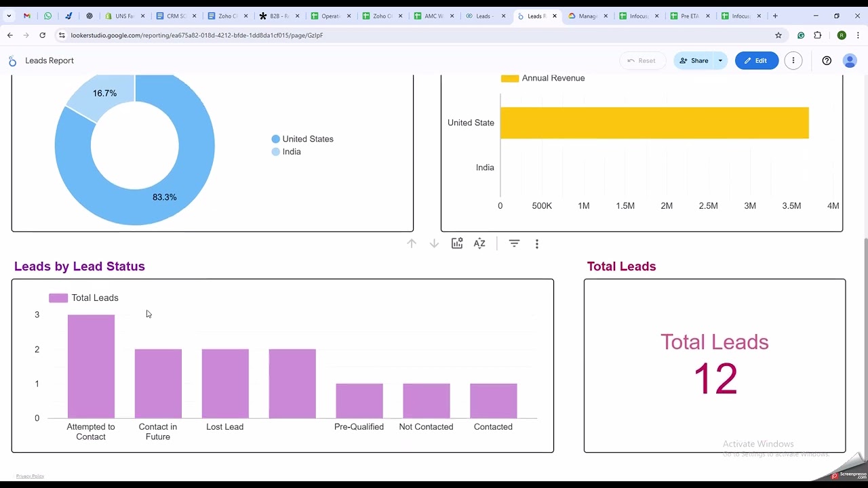This screenshot has width=868, height=488.
Task: Select the Lost Lead bar
Action: [225, 384]
